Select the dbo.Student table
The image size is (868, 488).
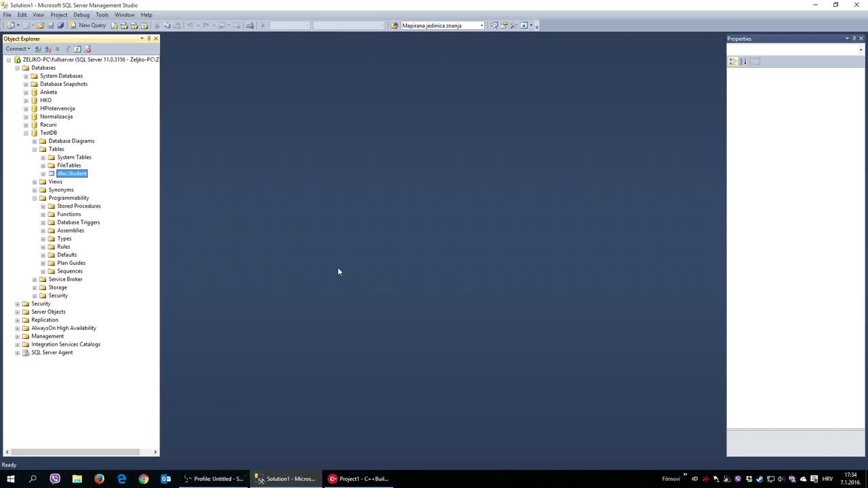[72, 174]
